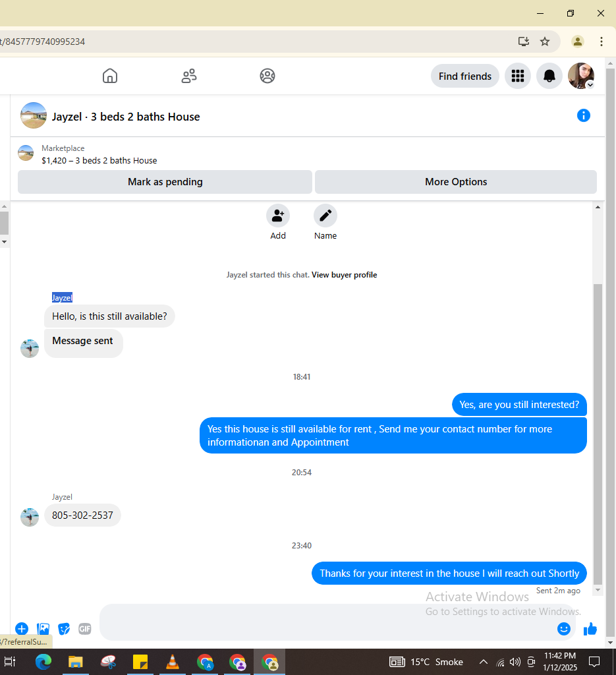The width and height of the screenshot is (616, 675).
Task: Click the 'Thanks for your interest' message bubble
Action: 449,573
